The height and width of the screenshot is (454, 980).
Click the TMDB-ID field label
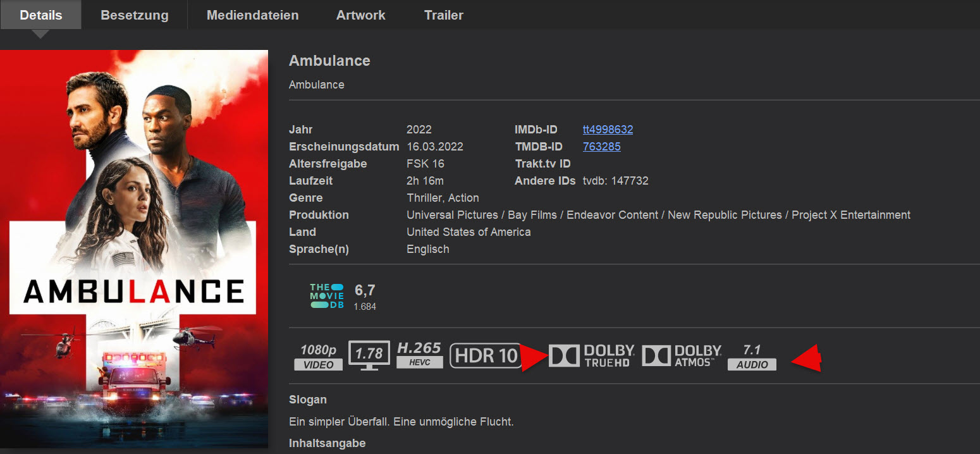pos(538,147)
